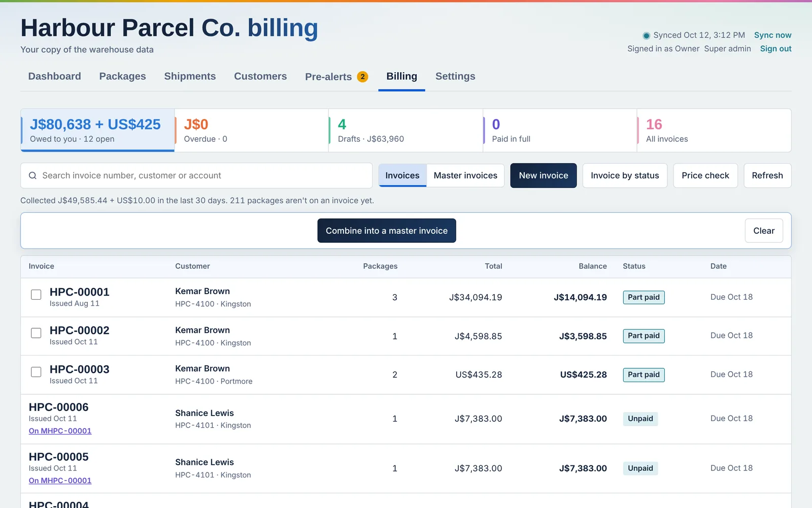812x508 pixels.
Task: Open the Price check tool
Action: 705,175
